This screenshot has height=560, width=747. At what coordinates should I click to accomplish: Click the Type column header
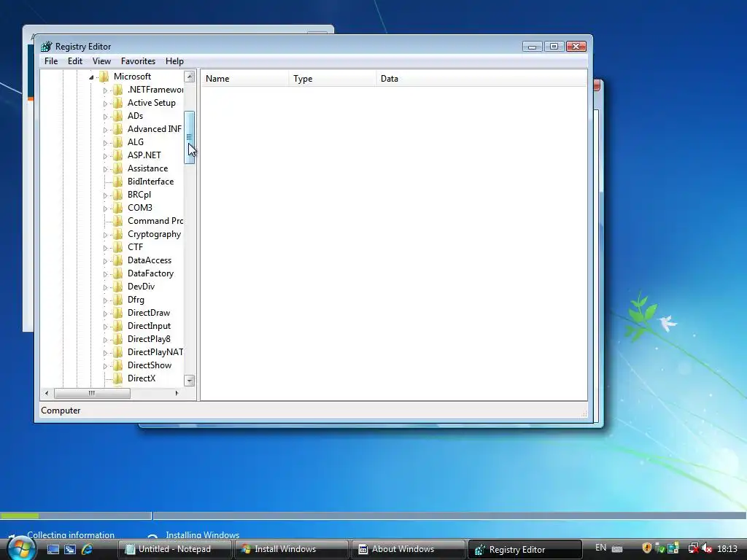click(x=332, y=79)
